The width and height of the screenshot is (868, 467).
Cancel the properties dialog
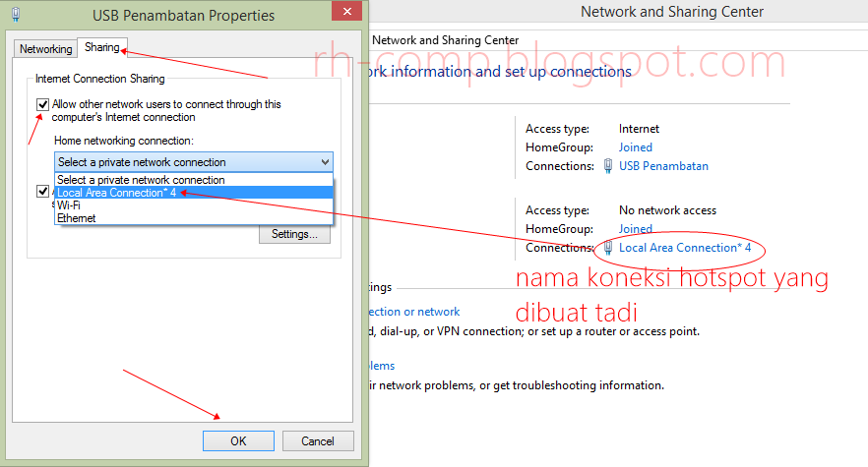coord(317,441)
